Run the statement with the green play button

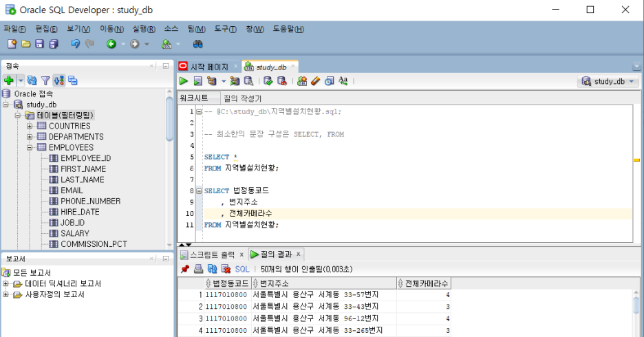click(184, 81)
